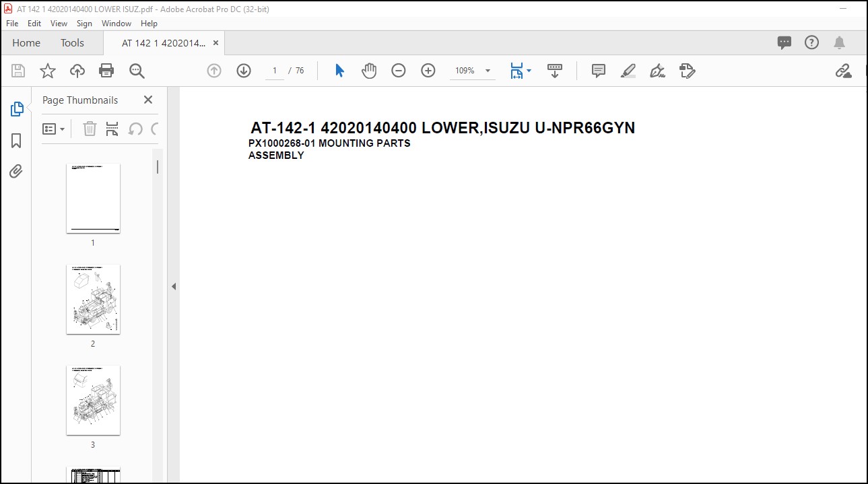Click the thumbnails panel scrollbar
The image size is (868, 484).
[x=158, y=166]
